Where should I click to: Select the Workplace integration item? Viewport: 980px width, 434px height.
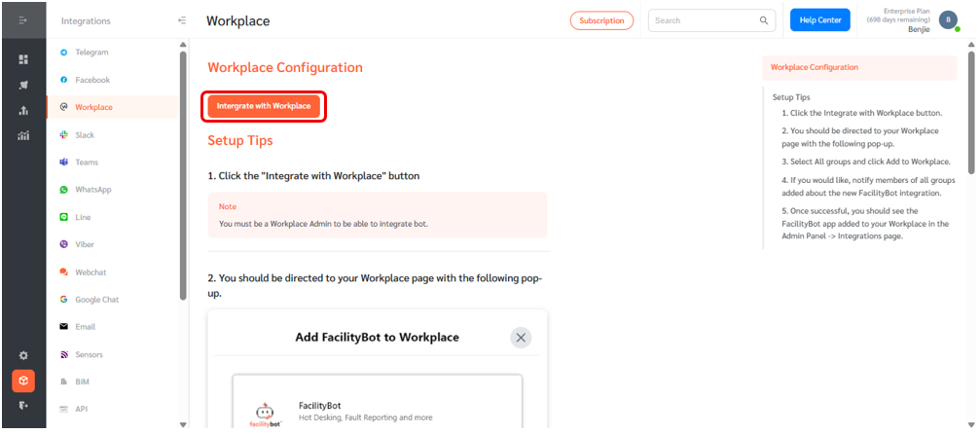point(113,107)
